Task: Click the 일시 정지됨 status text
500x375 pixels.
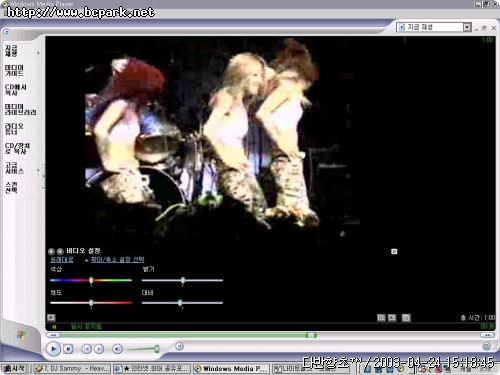Action: coord(86,326)
